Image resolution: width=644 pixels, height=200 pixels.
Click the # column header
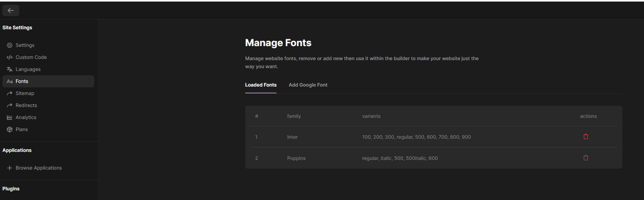click(x=257, y=116)
